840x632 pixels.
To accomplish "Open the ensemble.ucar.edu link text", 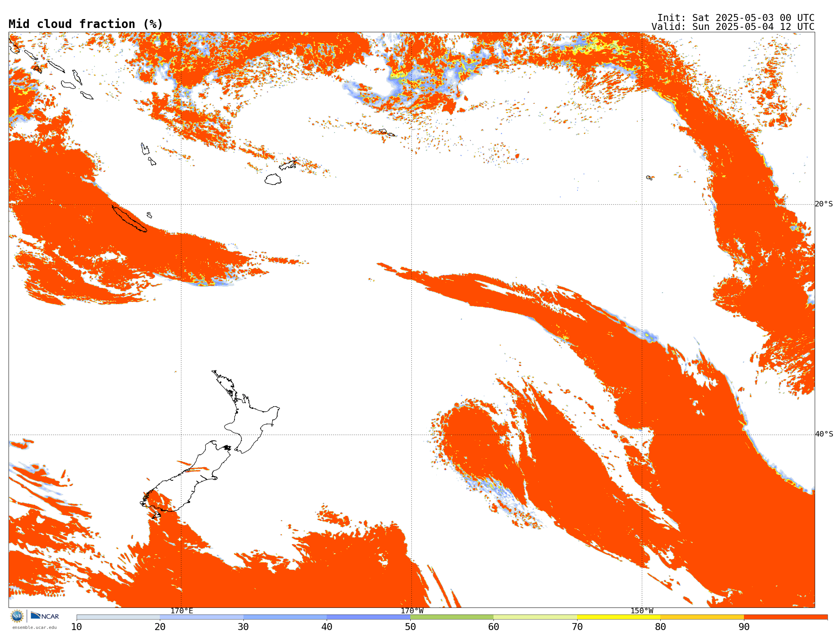I will tap(34, 627).
